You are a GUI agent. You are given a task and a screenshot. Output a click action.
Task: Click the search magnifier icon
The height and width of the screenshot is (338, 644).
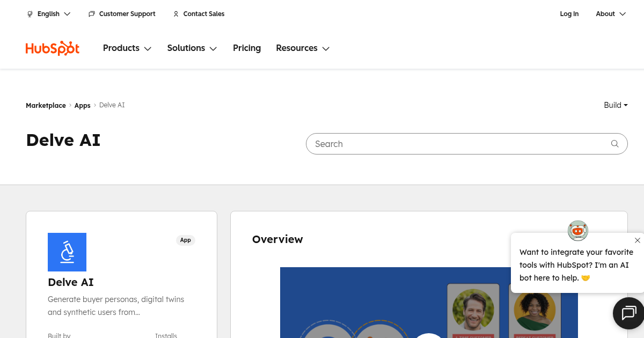pyautogui.click(x=615, y=144)
